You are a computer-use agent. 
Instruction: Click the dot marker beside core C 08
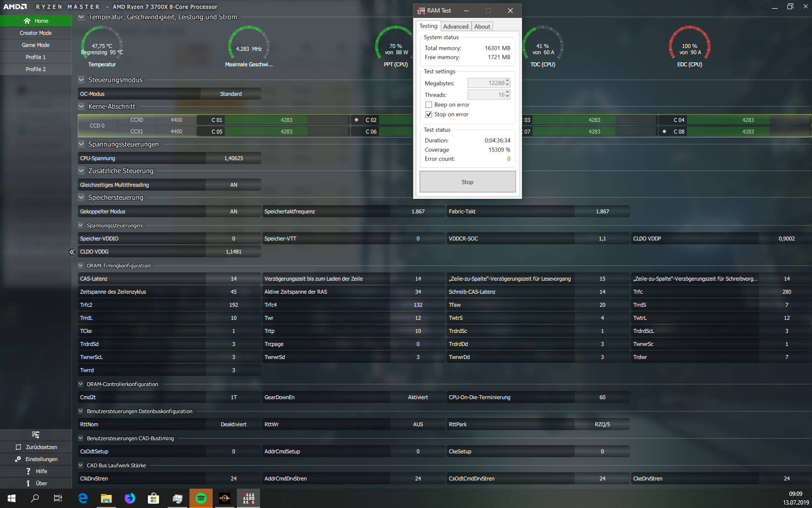click(x=664, y=132)
